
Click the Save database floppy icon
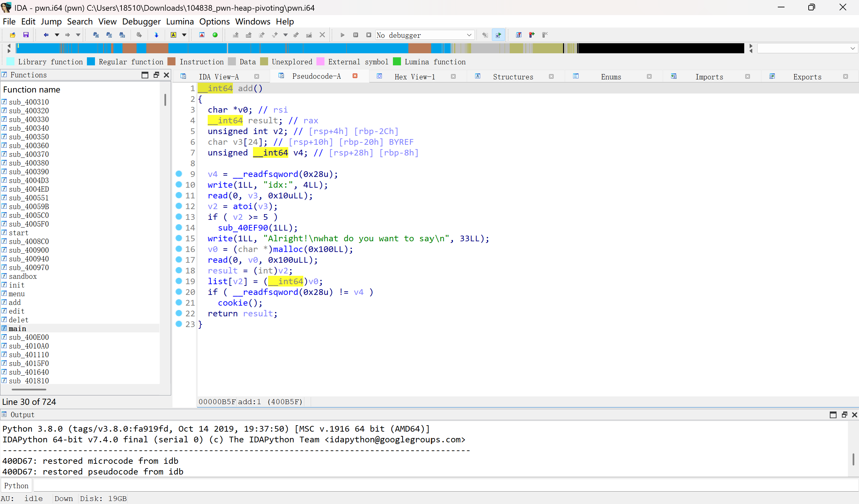(26, 35)
